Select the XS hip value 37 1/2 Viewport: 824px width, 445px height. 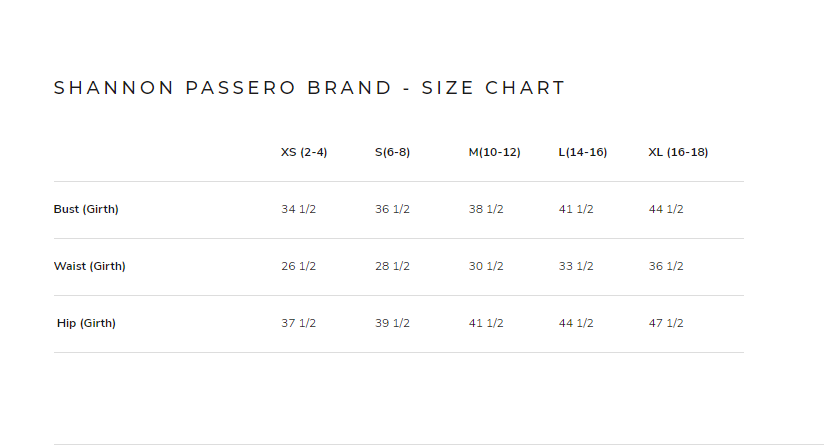point(298,323)
